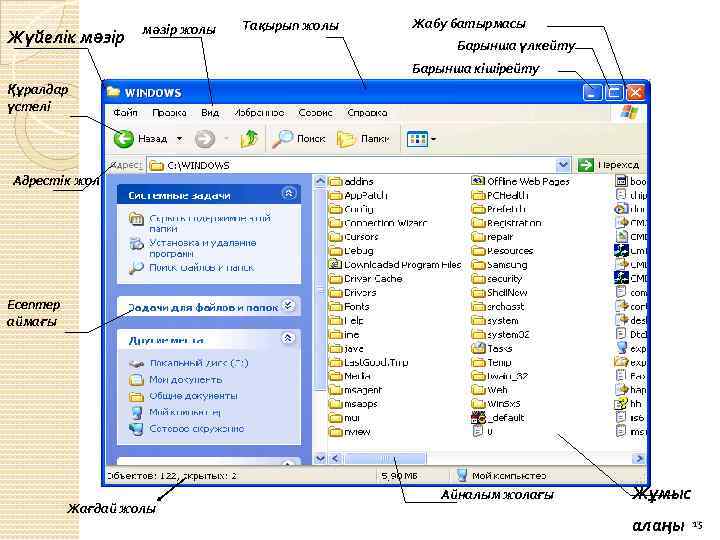Screen dimensions: 720x540
Task: Click the grey Forward arrow icon
Action: pos(205,139)
